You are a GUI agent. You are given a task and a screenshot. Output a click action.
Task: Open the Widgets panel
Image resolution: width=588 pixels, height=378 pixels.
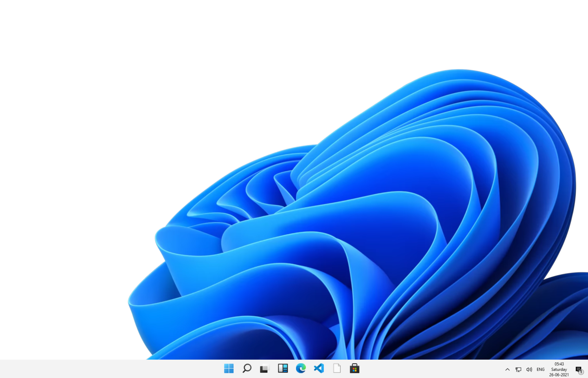(283, 368)
